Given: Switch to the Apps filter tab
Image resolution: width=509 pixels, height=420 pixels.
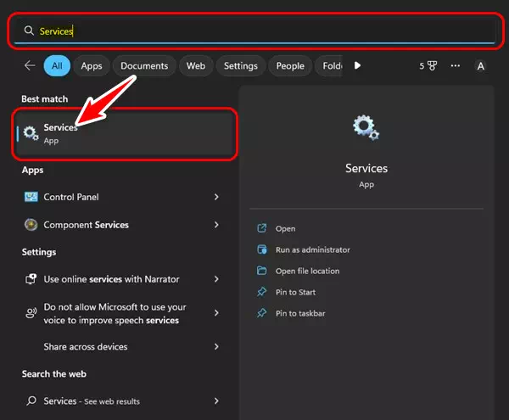Looking at the screenshot, I should (x=92, y=66).
